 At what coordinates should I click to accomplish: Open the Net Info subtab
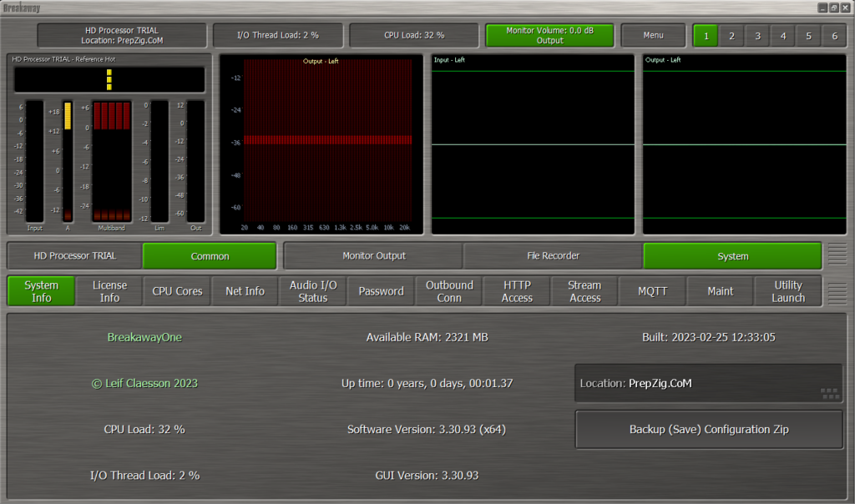tap(245, 291)
